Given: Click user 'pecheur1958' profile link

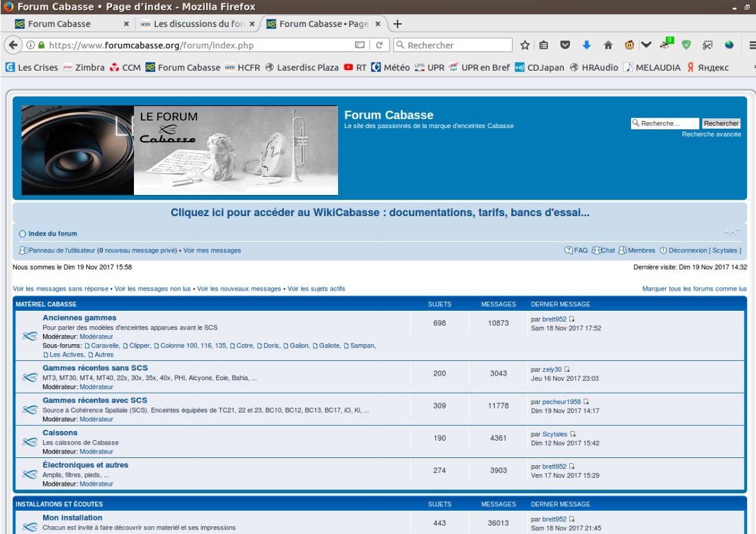Looking at the screenshot, I should click(x=562, y=401).
